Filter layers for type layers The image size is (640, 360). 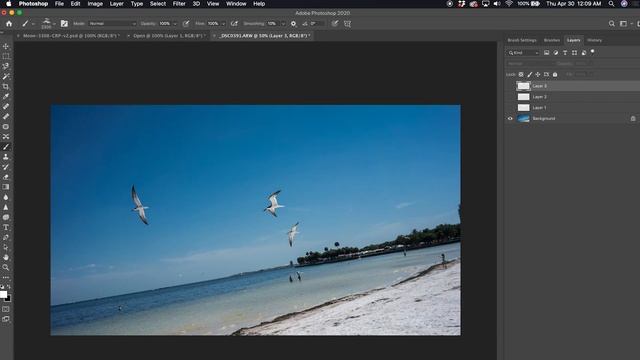[565, 53]
